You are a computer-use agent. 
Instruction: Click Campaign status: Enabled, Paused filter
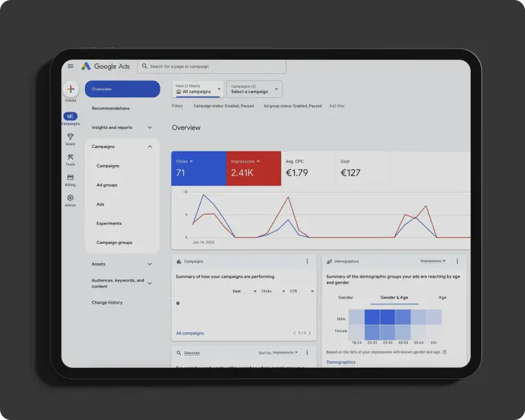[223, 106]
